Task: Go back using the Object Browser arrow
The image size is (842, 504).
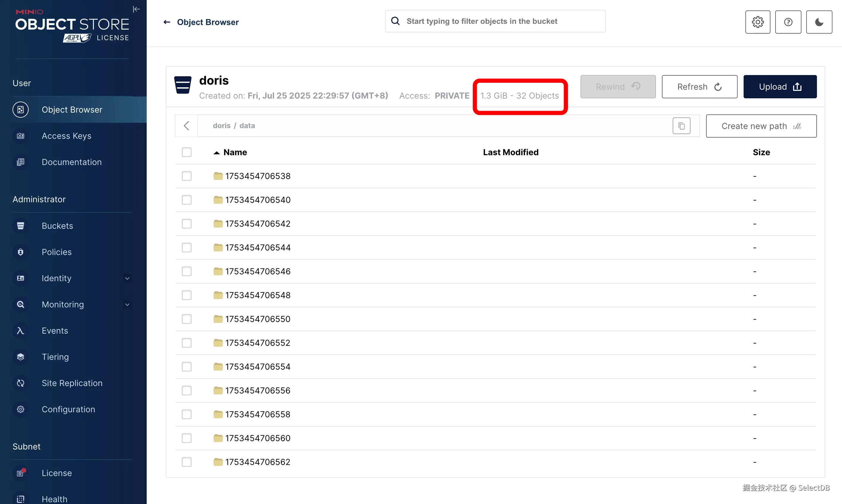Action: click(167, 22)
